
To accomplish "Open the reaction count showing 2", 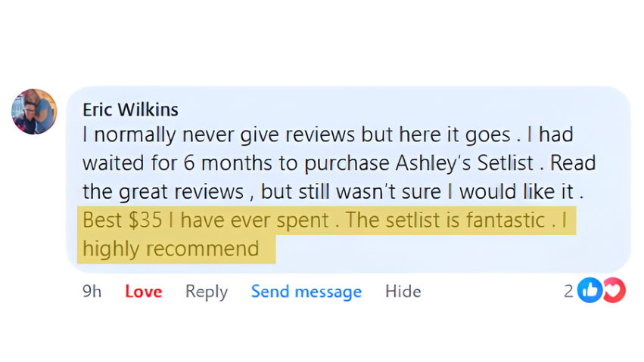I will (568, 292).
